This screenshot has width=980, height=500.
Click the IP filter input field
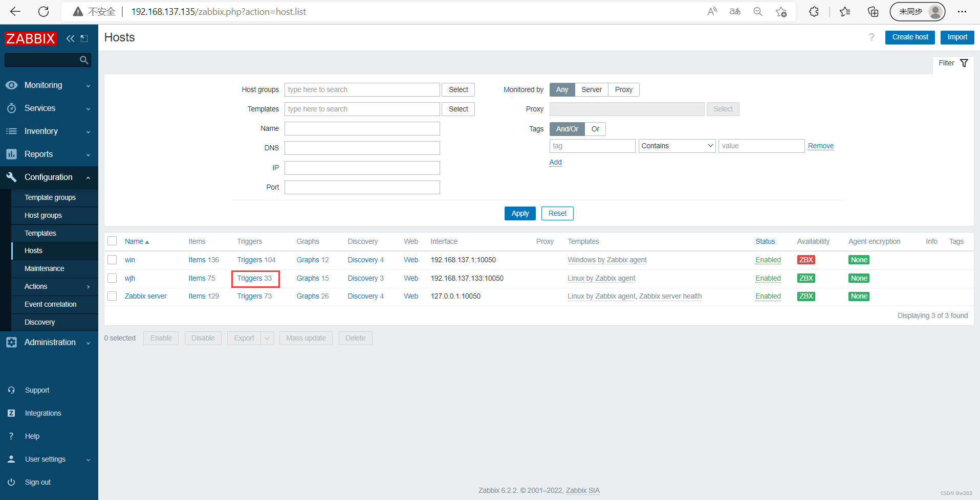362,168
